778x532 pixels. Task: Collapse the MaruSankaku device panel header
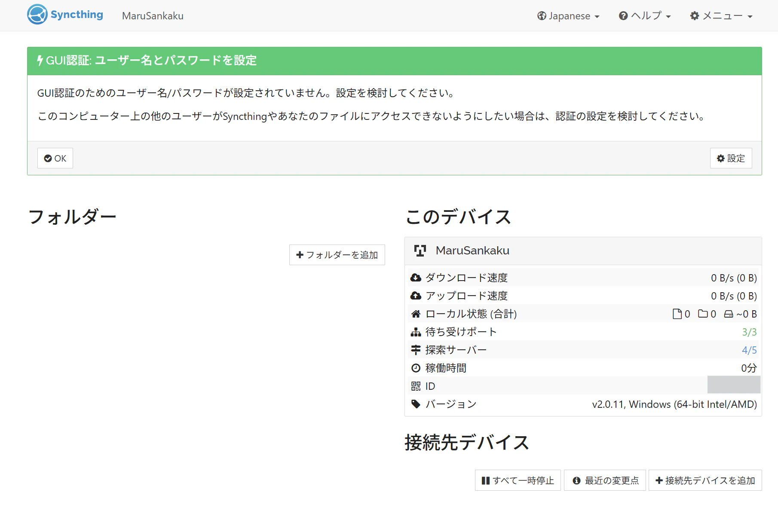click(x=583, y=251)
